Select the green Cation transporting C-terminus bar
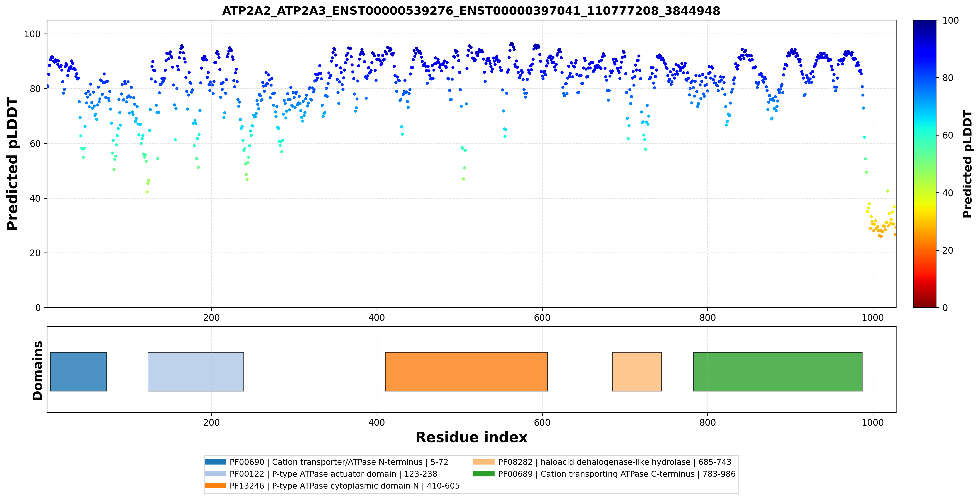Screen dimensions: 980x500 click(x=778, y=371)
